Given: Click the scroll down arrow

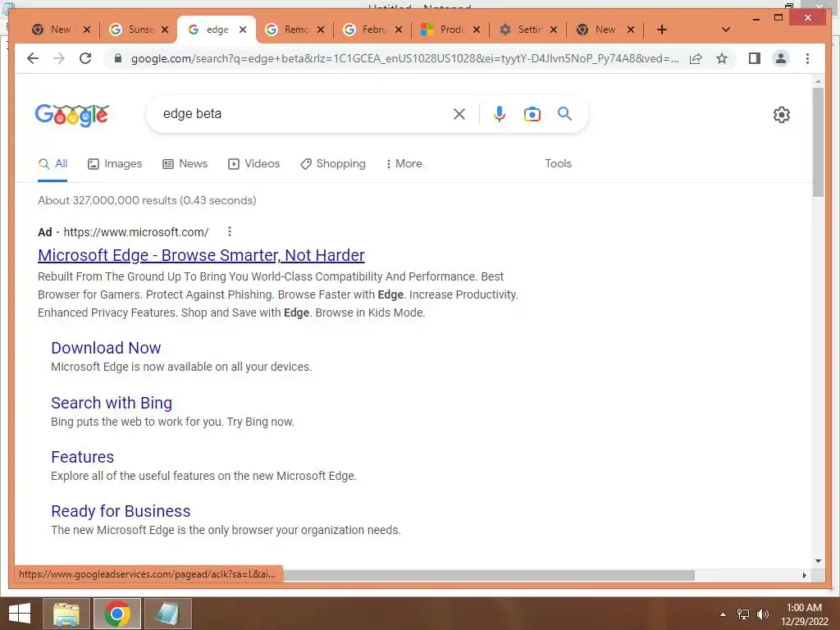Looking at the screenshot, I should [818, 561].
